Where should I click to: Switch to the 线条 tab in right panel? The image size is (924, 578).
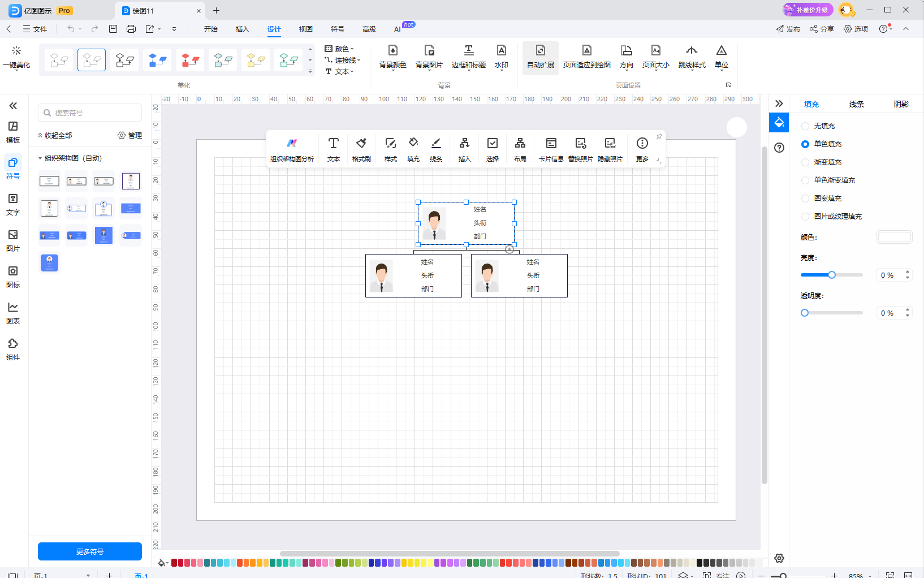857,104
